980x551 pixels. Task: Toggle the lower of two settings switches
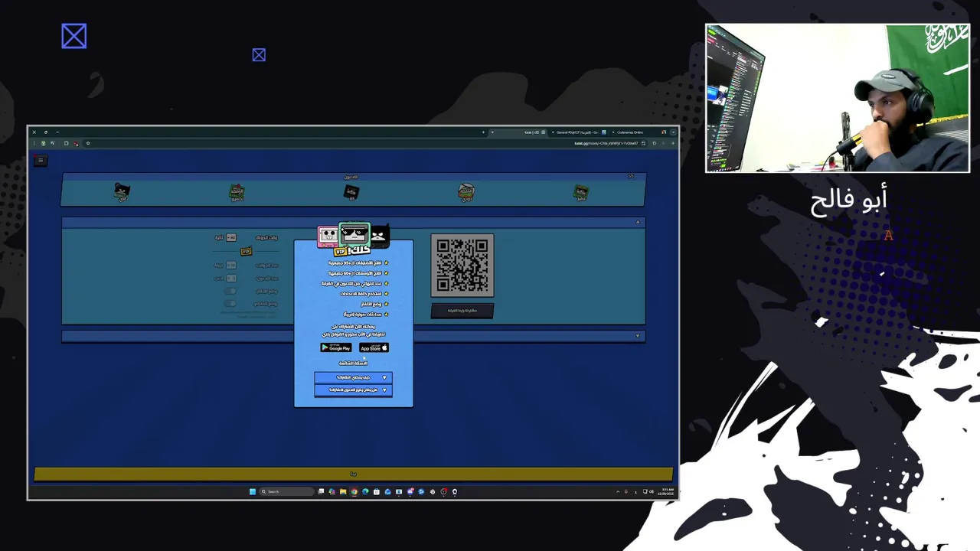click(230, 304)
